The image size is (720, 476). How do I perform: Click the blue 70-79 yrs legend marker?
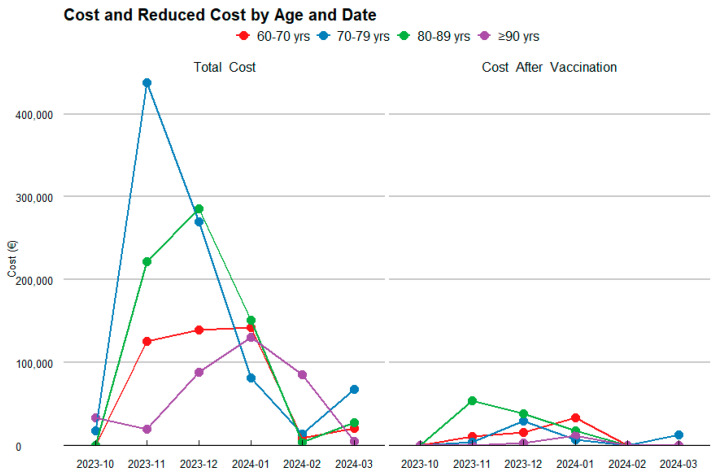[x=323, y=36]
